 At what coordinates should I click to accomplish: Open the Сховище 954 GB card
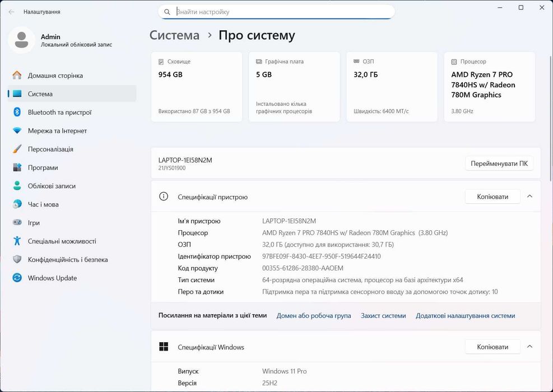click(x=197, y=87)
